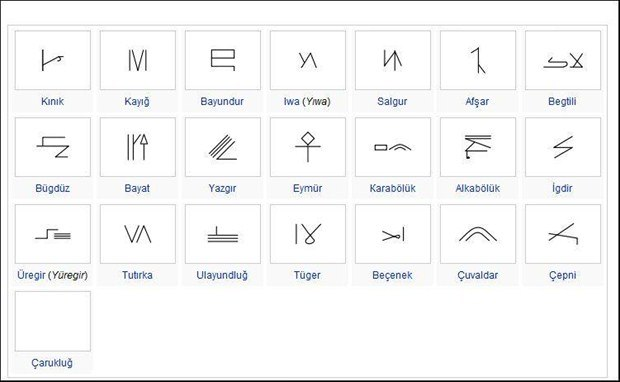Follow the Bayat link
The height and width of the screenshot is (382, 620).
coord(137,188)
